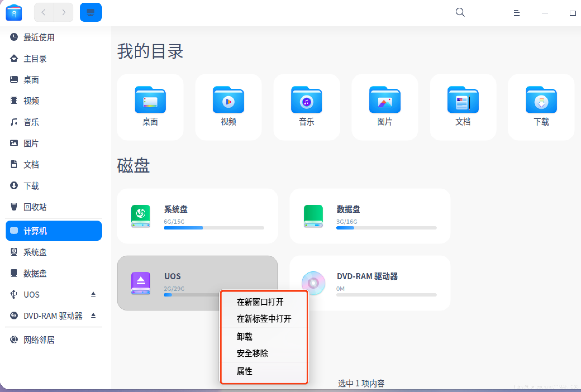
Task: Open the Downloads folder icon
Action: pos(541,100)
